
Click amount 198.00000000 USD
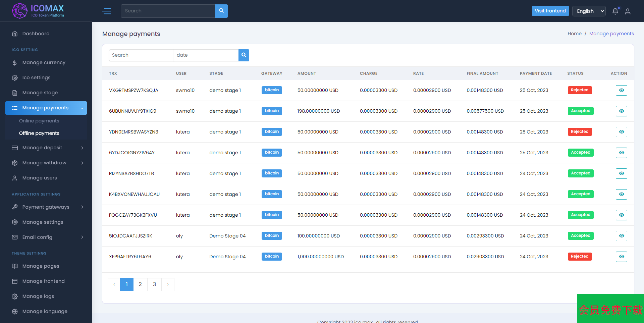coord(319,111)
